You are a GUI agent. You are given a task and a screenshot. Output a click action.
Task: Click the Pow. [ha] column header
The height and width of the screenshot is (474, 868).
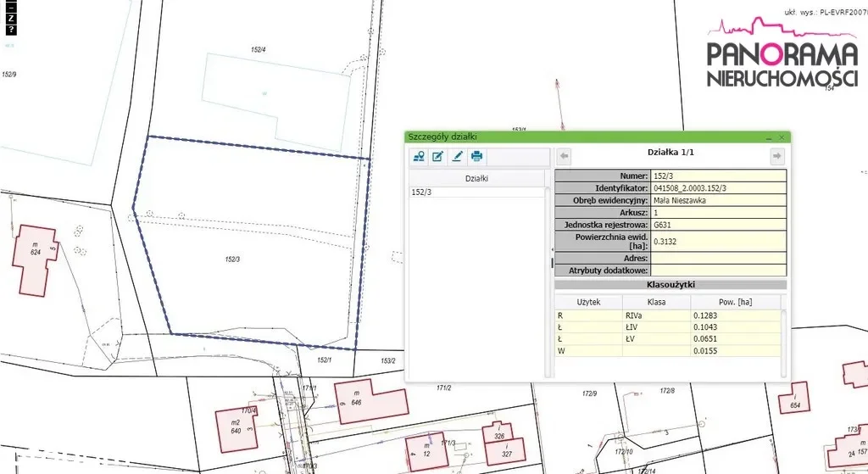[734, 302]
